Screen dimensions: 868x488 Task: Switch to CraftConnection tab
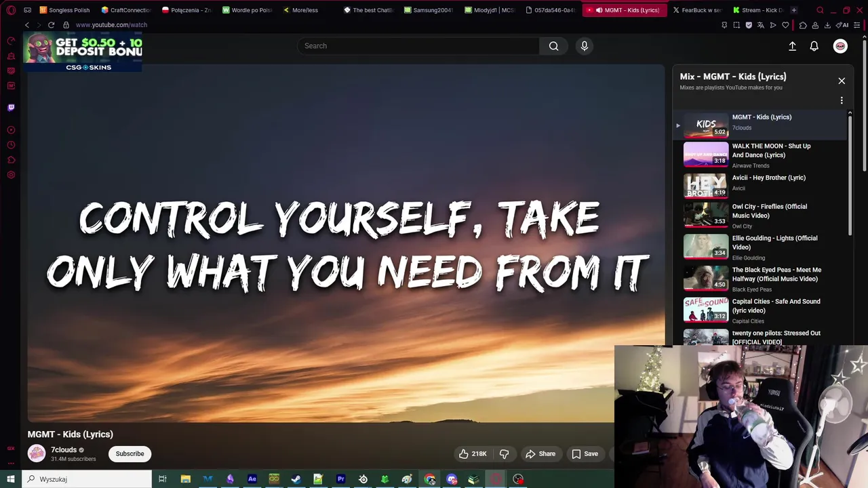(x=125, y=10)
